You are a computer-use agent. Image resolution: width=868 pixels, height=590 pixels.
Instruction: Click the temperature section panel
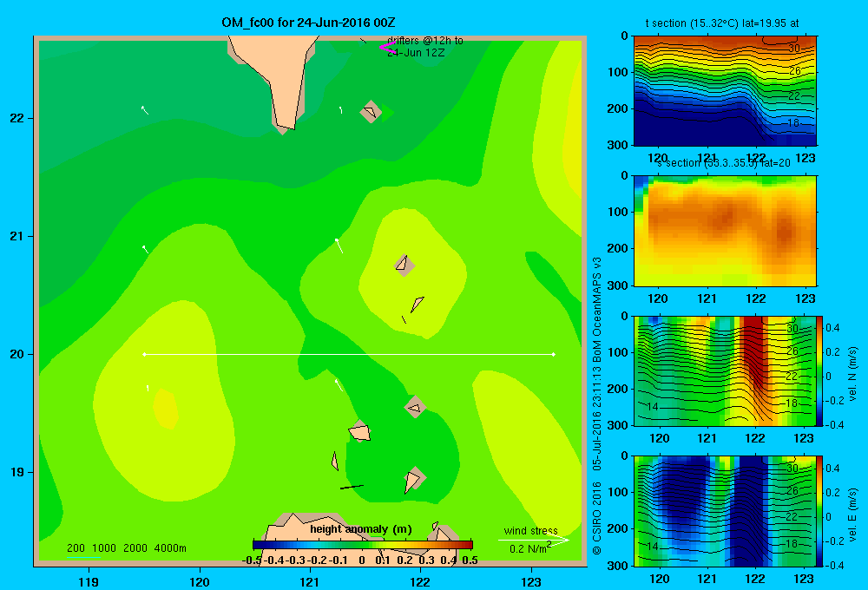pyautogui.click(x=725, y=91)
